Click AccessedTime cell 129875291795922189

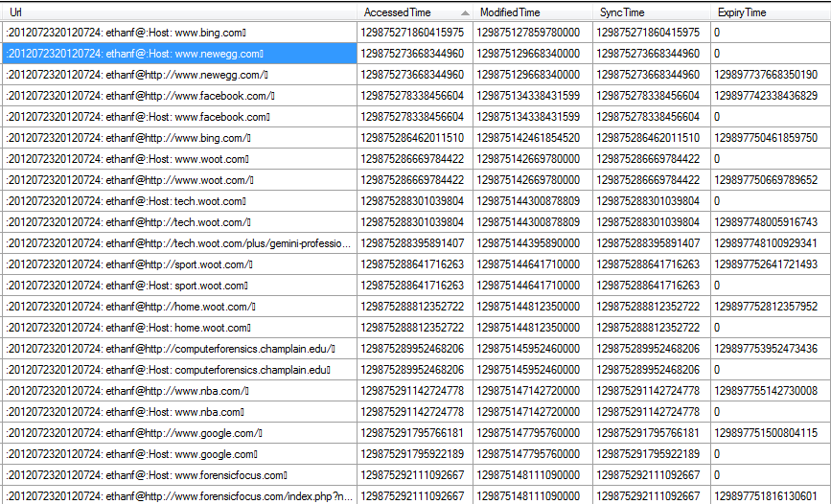click(x=415, y=454)
